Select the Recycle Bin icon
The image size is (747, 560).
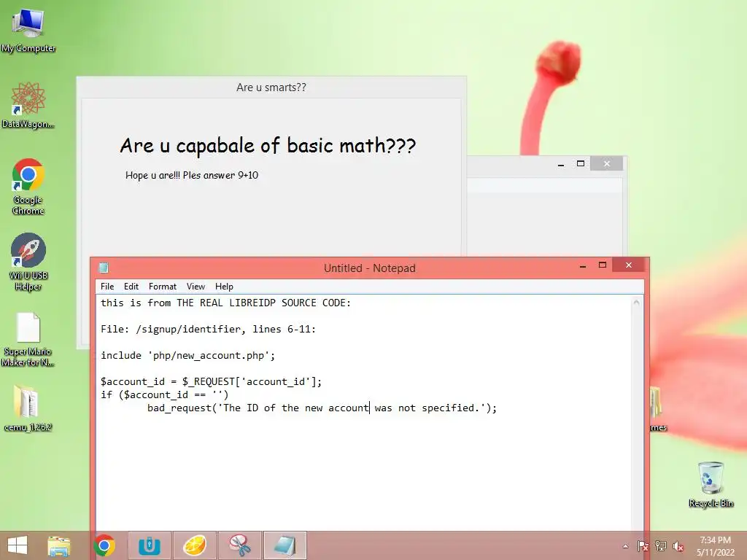pyautogui.click(x=711, y=484)
